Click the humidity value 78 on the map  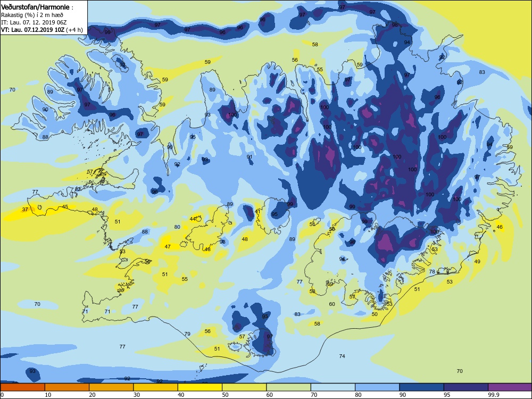coord(432,272)
